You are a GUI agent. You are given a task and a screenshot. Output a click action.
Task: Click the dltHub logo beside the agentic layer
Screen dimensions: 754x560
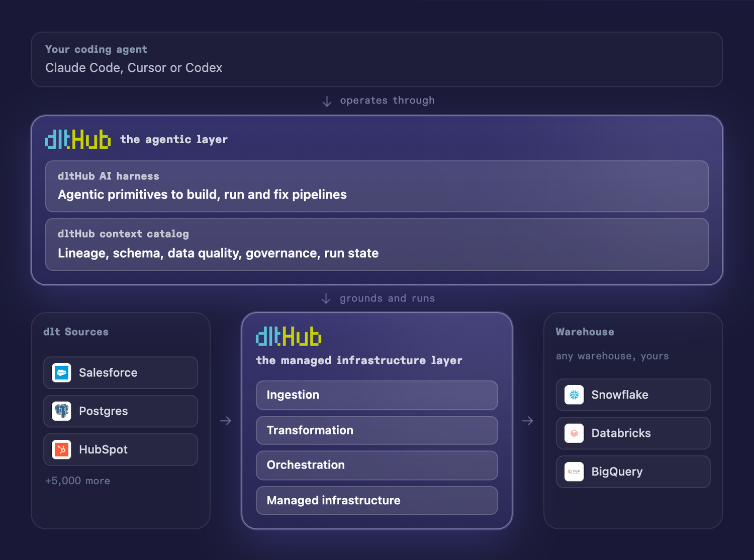[78, 139]
